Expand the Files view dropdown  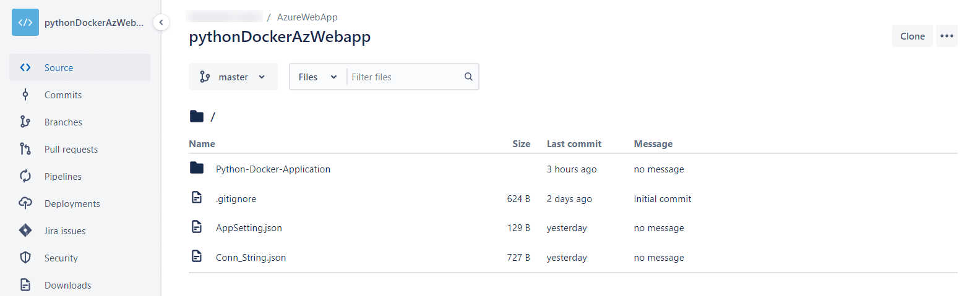(x=317, y=77)
